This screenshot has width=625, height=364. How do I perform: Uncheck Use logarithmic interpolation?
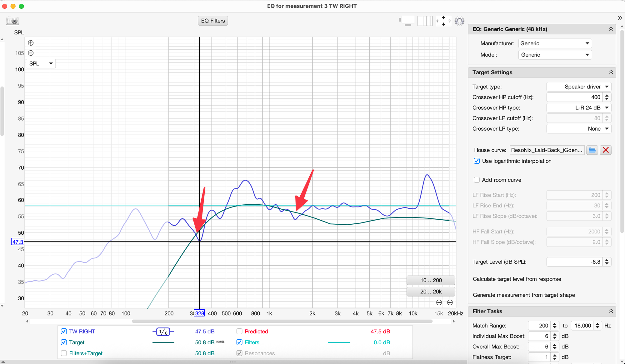coord(477,161)
